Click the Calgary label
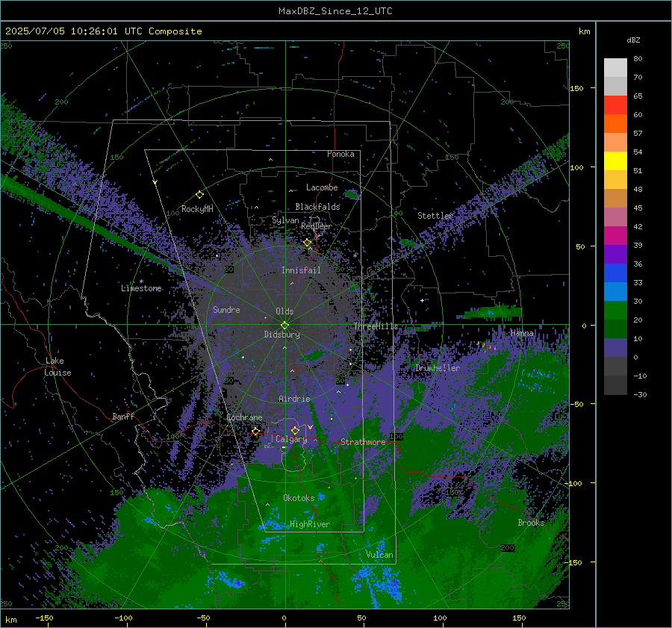The image size is (672, 628). click(291, 439)
